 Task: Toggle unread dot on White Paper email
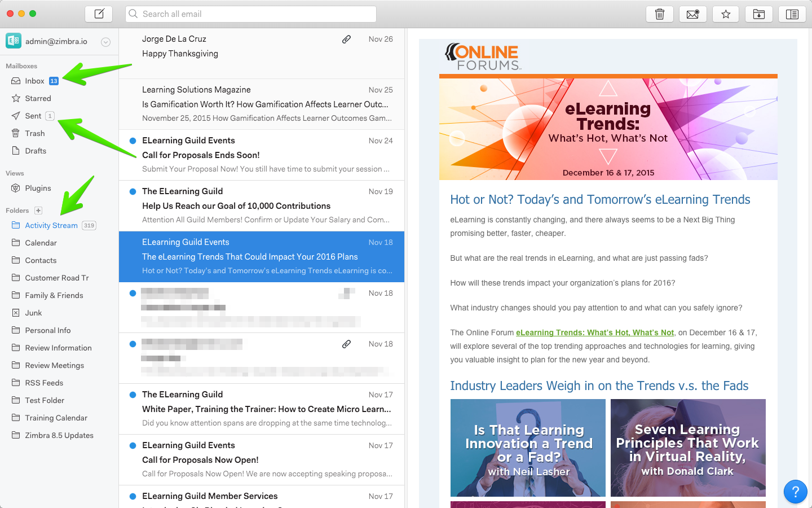click(133, 395)
